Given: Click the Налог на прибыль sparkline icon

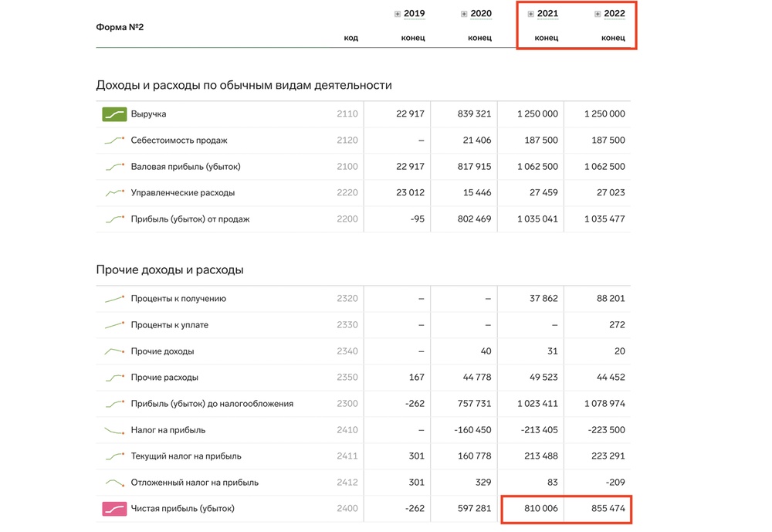Looking at the screenshot, I should point(114,430).
